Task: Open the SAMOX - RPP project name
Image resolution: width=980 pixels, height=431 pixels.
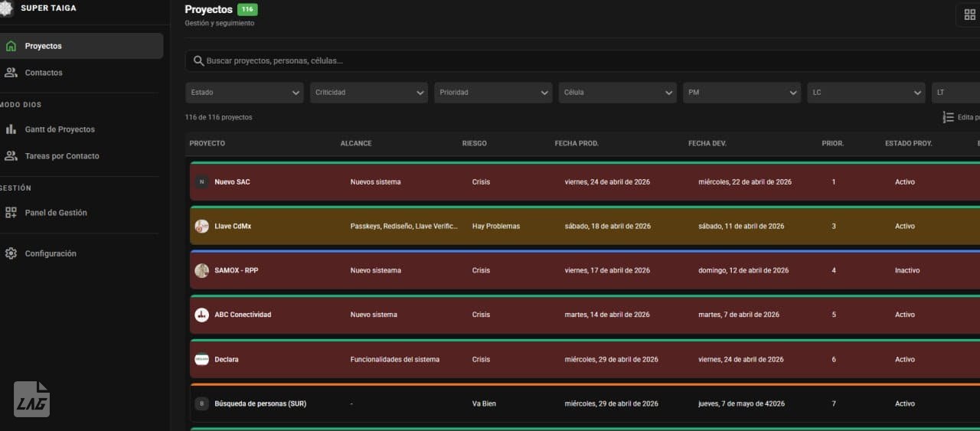Action: [x=236, y=271]
